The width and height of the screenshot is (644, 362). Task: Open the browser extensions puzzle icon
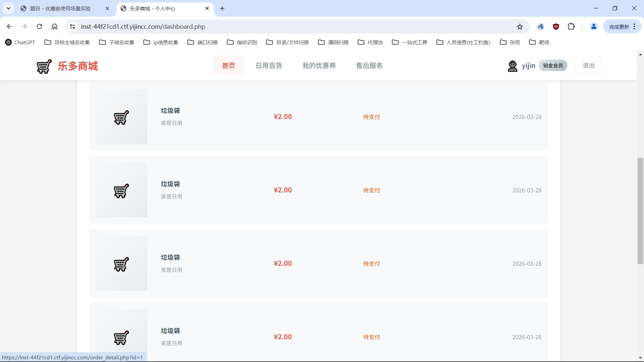click(571, 26)
